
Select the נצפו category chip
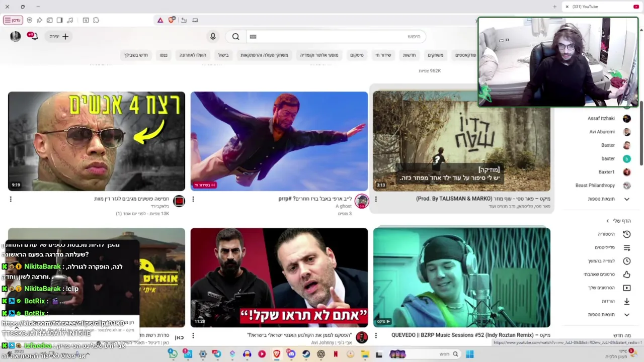pos(164,55)
